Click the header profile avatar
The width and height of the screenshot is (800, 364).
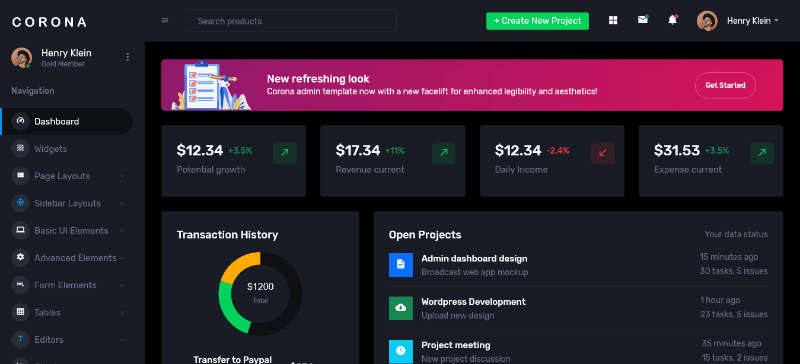point(707,21)
